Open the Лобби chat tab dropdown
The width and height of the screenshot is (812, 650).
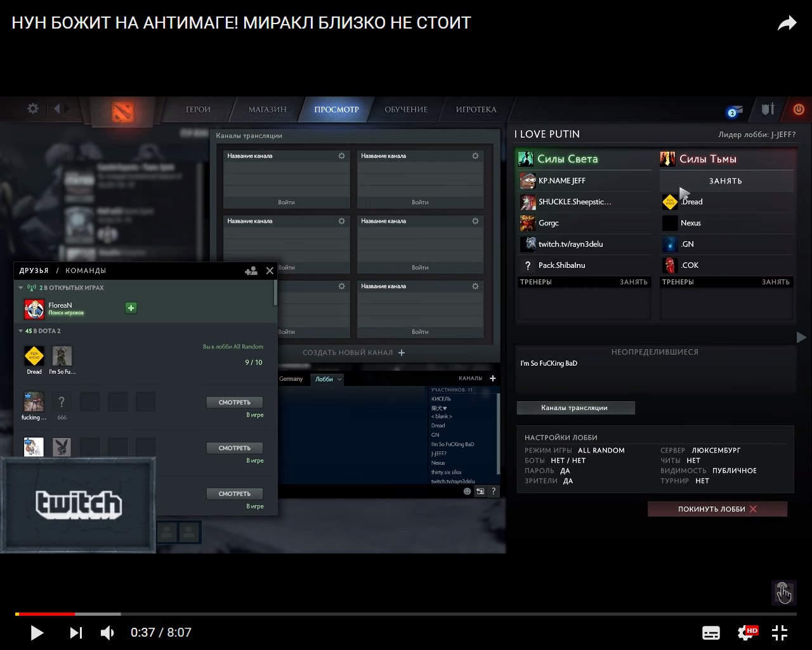click(x=340, y=379)
